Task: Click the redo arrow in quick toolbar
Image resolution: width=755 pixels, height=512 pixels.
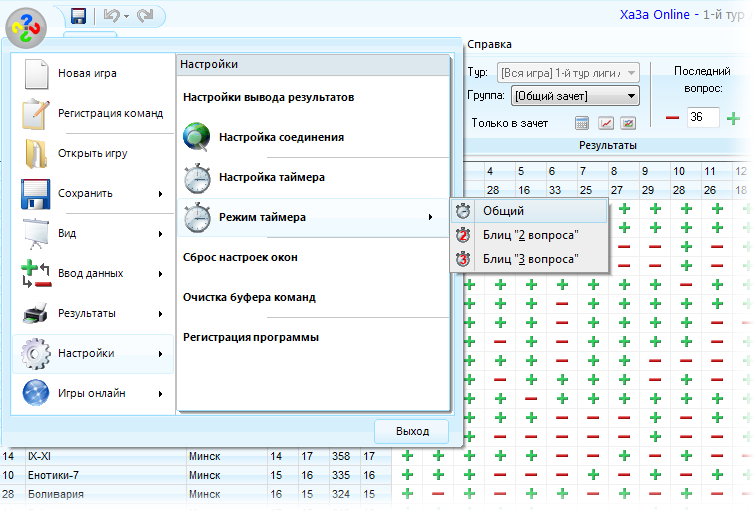Action: (x=145, y=16)
